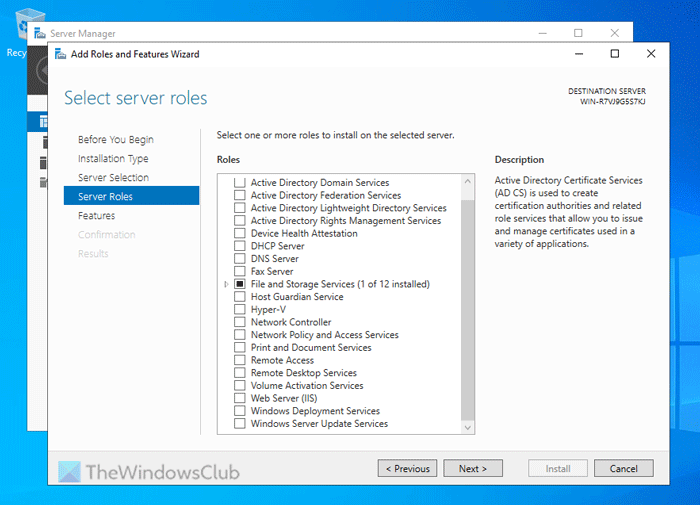The width and height of the screenshot is (700, 505).
Task: Select the DNS Server role name
Action: [275, 259]
